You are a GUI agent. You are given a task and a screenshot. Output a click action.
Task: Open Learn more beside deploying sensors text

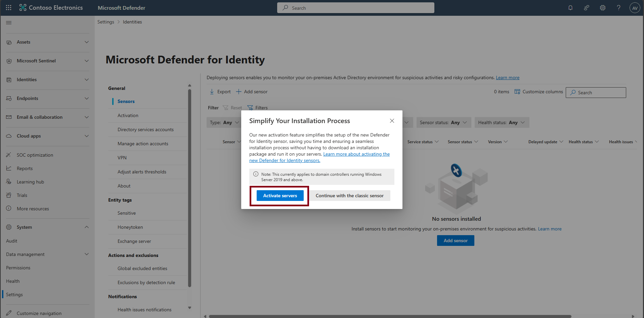(508, 77)
